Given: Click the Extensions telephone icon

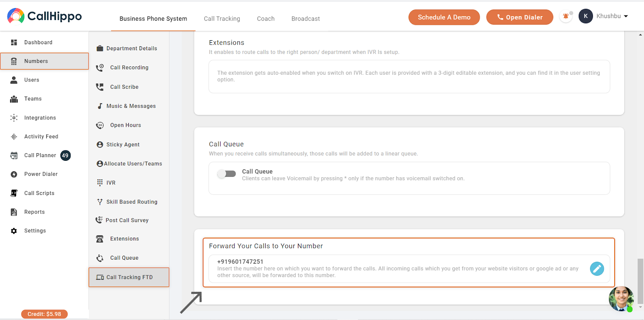Looking at the screenshot, I should 100,239.
